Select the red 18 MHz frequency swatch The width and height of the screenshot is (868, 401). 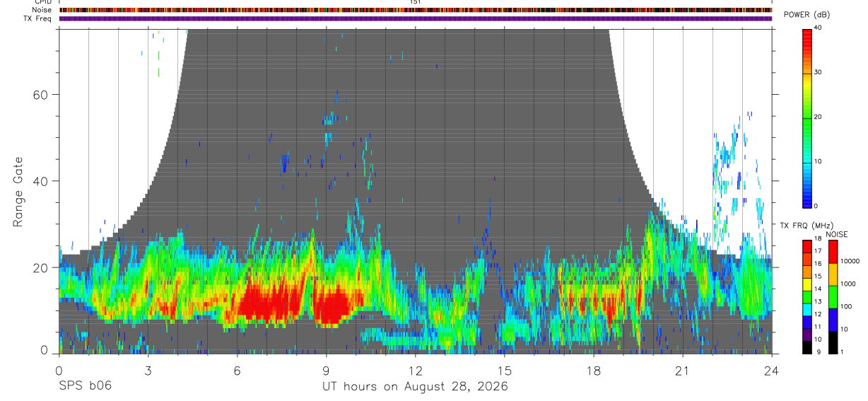(x=807, y=245)
